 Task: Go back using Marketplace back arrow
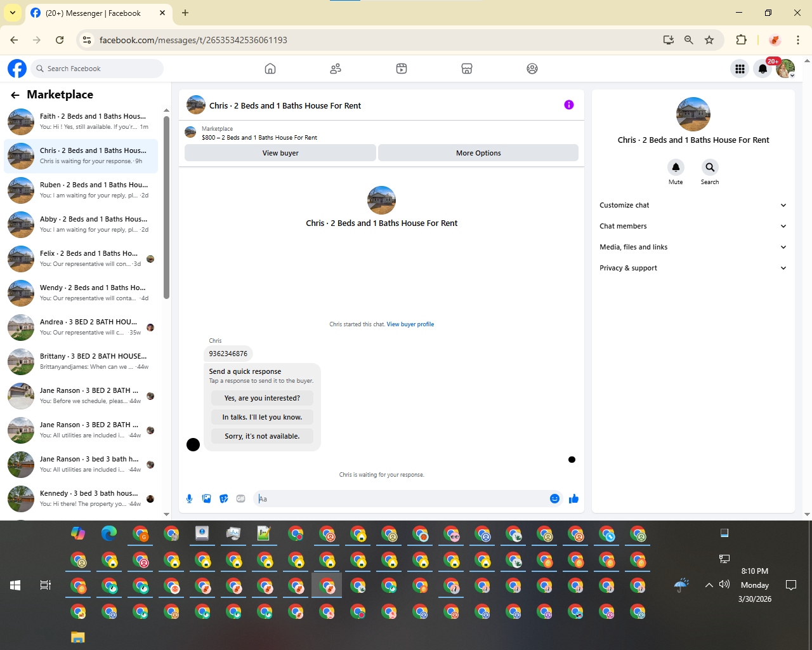(x=15, y=95)
